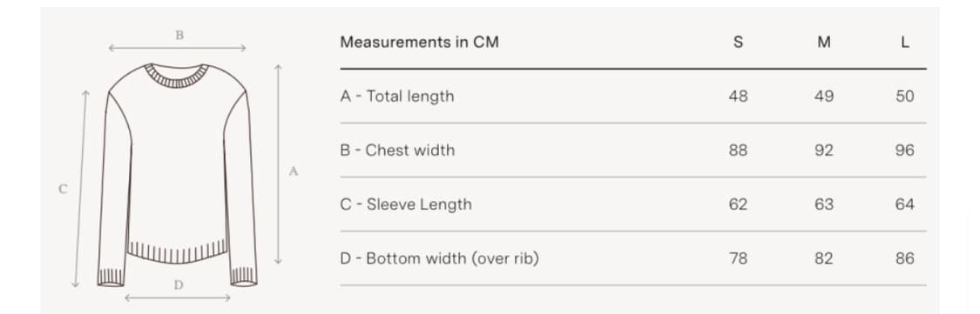This screenshot has width=980, height=314.
Task: Click the C - Sleeve Length row label
Action: click(406, 204)
